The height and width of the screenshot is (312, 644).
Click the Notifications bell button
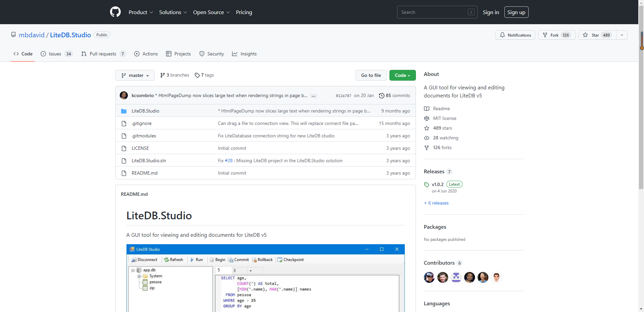click(x=515, y=35)
